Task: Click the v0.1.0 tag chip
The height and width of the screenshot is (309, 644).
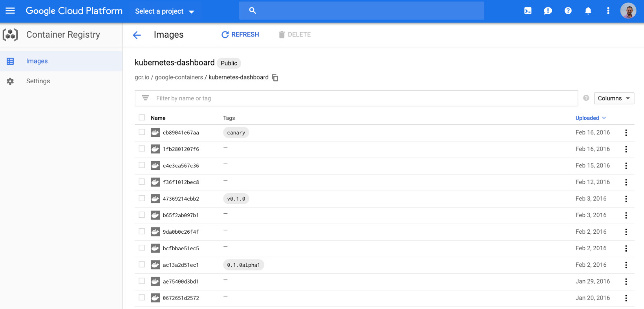Action: pyautogui.click(x=236, y=199)
